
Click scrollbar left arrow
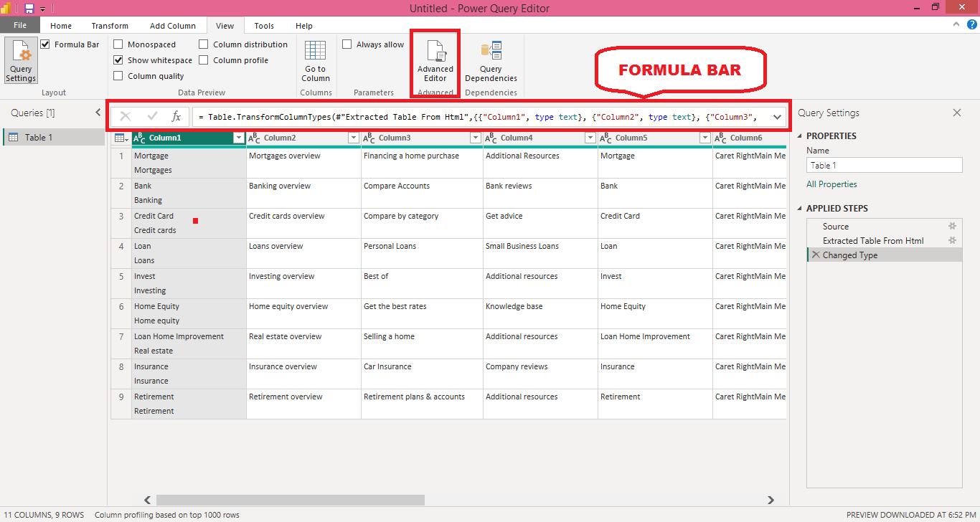click(x=148, y=500)
